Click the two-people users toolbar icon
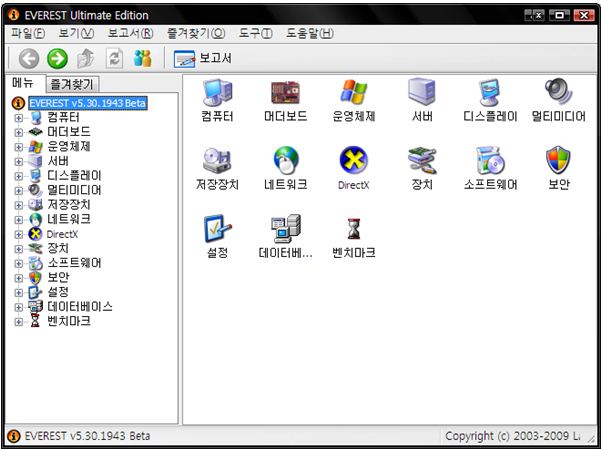Viewport: 601px width, 449px height. (x=143, y=59)
